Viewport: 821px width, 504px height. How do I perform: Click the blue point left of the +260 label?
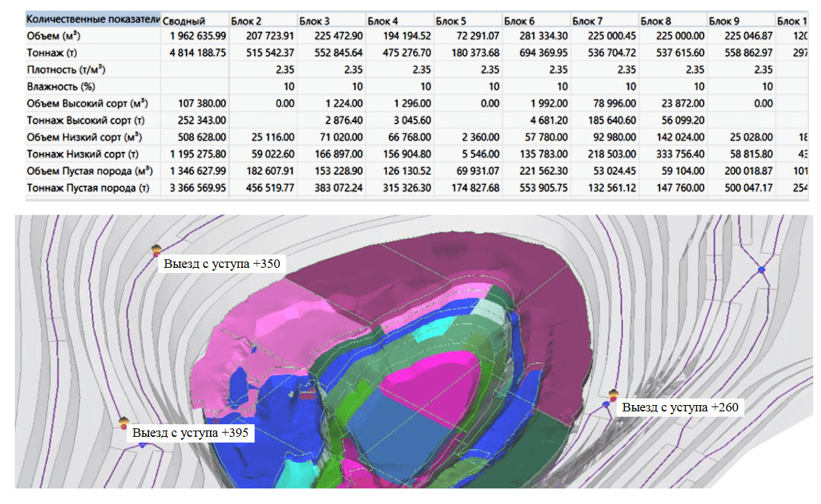[x=606, y=404]
